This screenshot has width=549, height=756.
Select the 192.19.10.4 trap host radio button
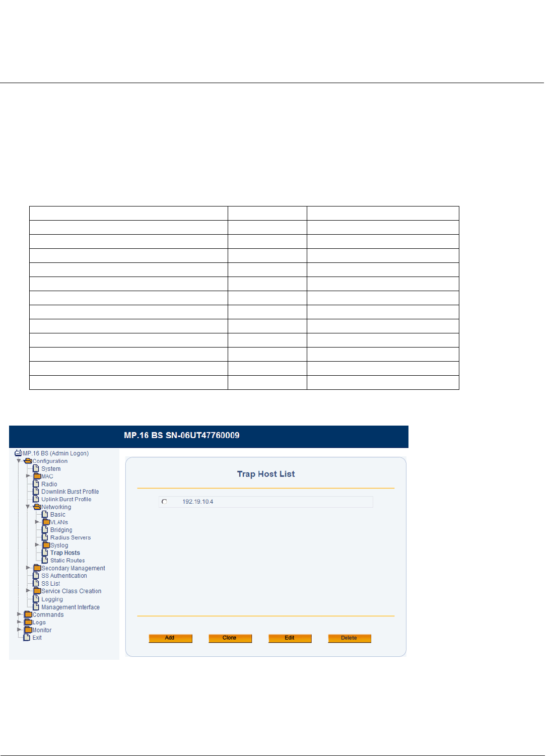tap(164, 502)
